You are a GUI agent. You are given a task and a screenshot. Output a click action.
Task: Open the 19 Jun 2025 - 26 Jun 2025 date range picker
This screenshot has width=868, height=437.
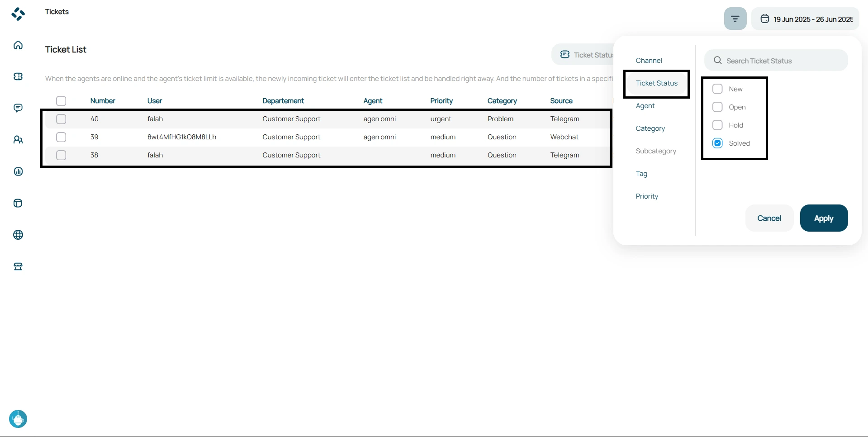coord(806,19)
